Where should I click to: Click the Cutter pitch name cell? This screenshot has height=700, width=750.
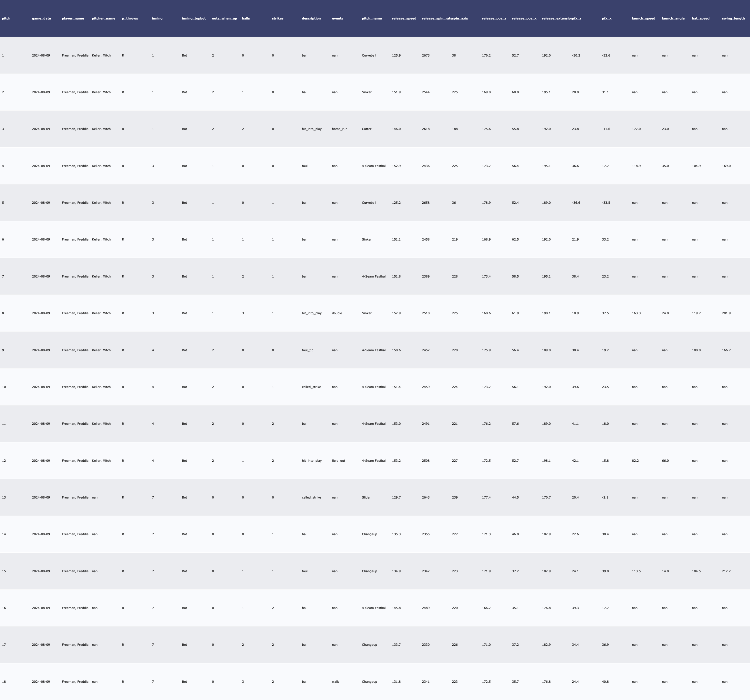pos(367,129)
